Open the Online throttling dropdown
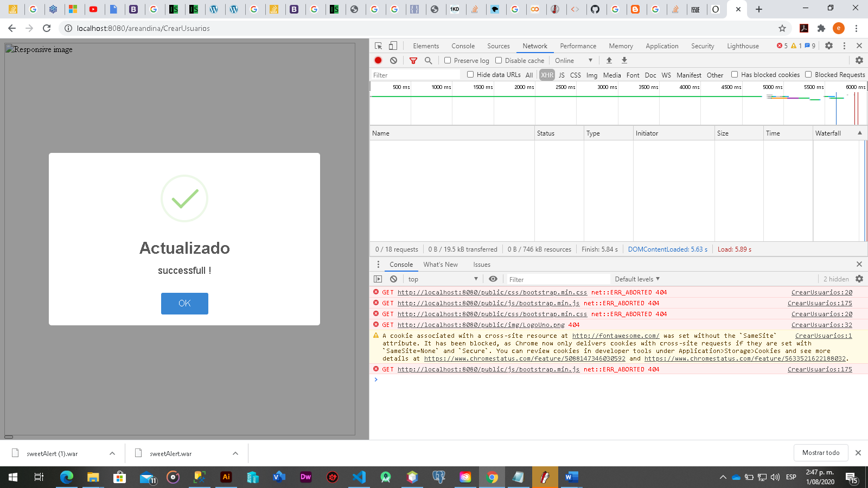Viewport: 868px width, 488px height. (573, 61)
